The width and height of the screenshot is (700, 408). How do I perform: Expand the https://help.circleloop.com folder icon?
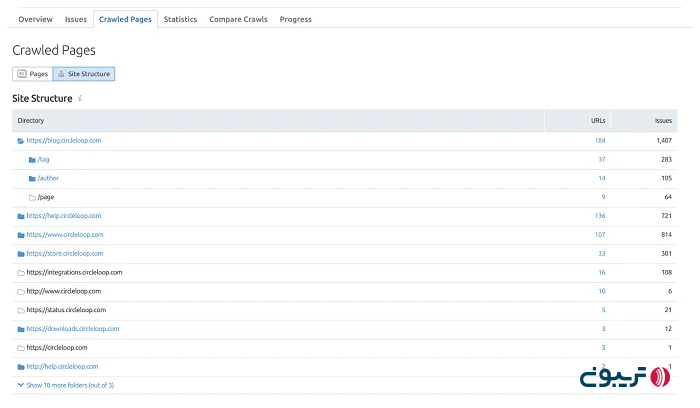21,216
